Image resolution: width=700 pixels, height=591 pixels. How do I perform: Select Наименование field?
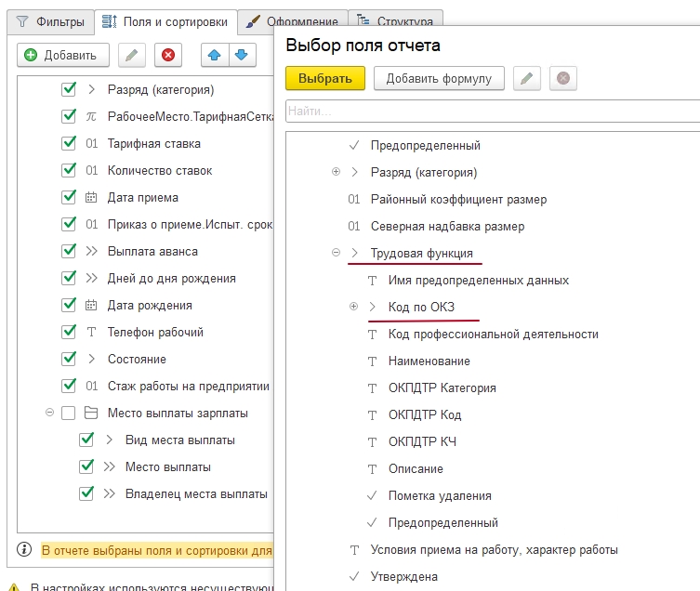pyautogui.click(x=429, y=361)
